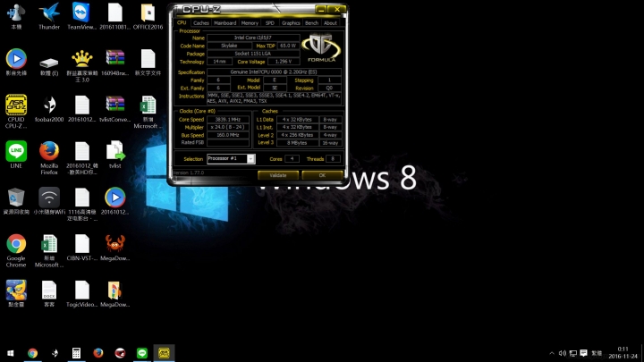
Task: Select the CPU tab in CPU-Z
Action: click(x=182, y=22)
